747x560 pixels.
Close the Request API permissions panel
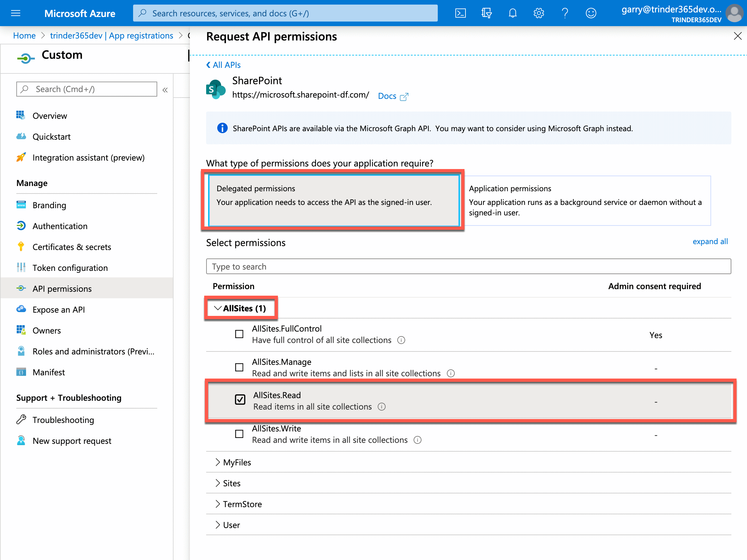pos(738,36)
